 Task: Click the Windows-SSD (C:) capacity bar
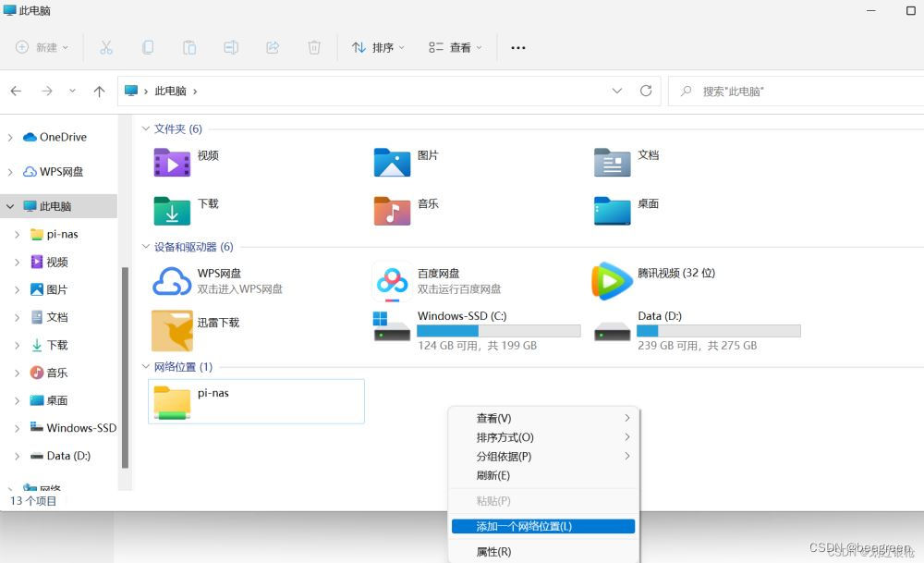coord(499,331)
